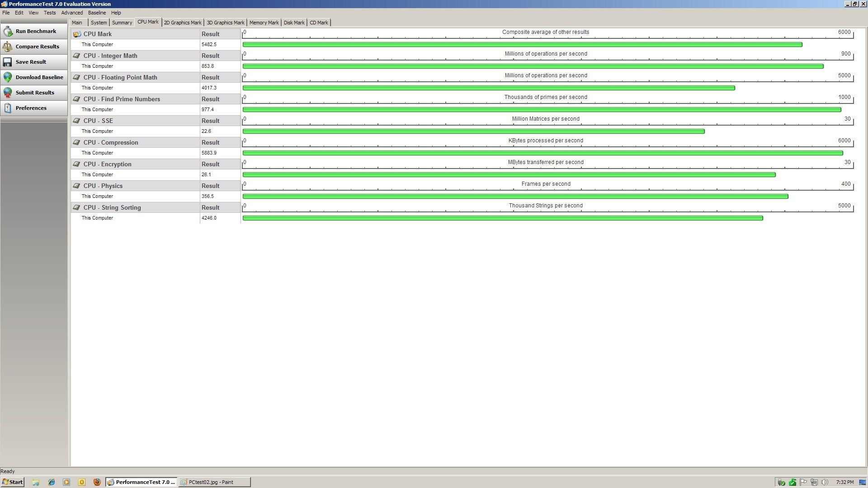Switch to the System tab
Viewport: 868px width, 488px height.
click(x=99, y=23)
